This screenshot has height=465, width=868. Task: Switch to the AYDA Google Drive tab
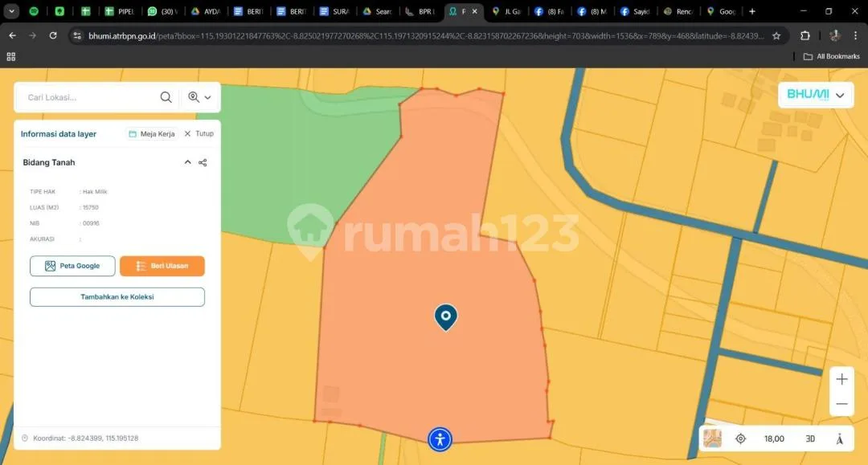[206, 11]
